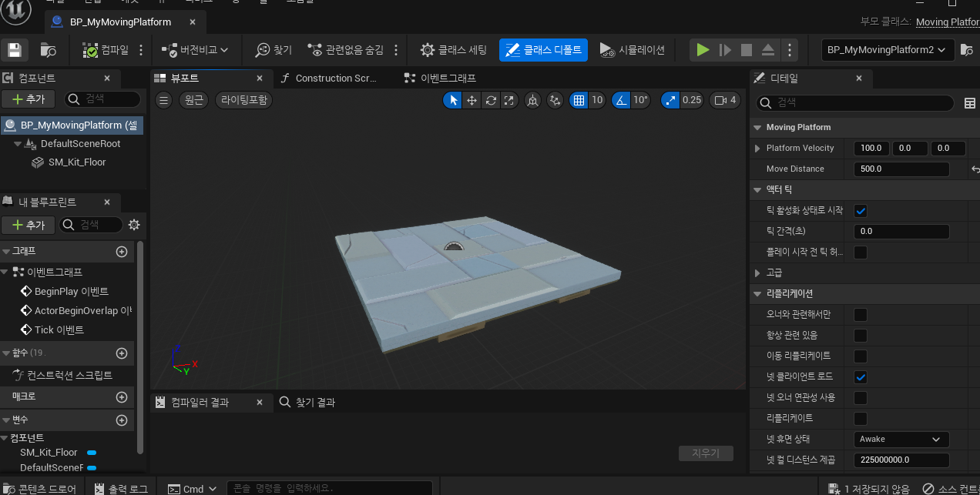Close the 디테일 panel tab
The height and width of the screenshot is (495, 980).
pos(859,78)
